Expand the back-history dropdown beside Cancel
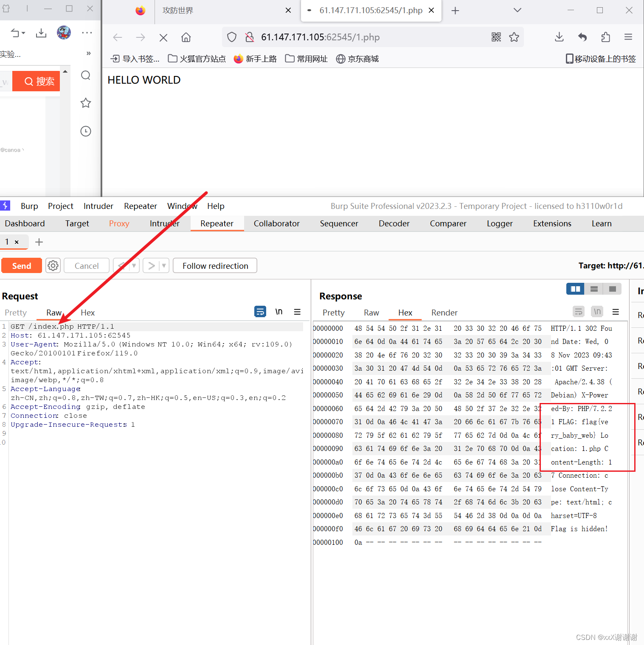This screenshot has width=644, height=645. tap(133, 265)
